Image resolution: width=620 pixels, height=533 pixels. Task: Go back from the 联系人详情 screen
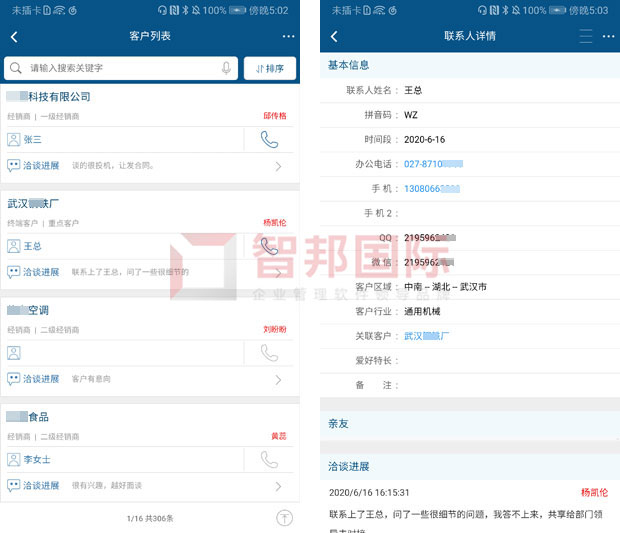click(x=334, y=36)
